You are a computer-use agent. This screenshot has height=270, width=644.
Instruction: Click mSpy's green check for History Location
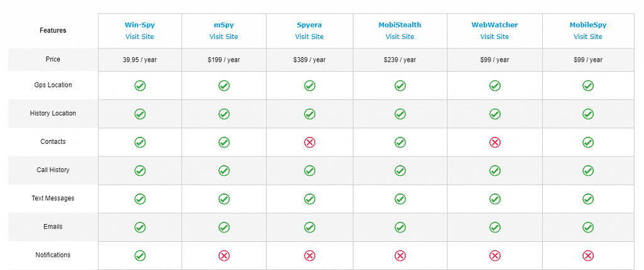click(x=224, y=114)
